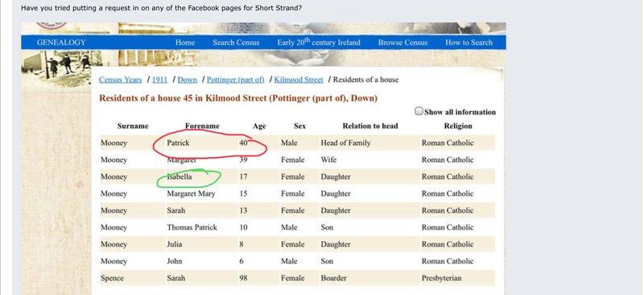Follow the Kilmood Street breadcrumb link
Screen dimensions: 644x295
(299, 80)
